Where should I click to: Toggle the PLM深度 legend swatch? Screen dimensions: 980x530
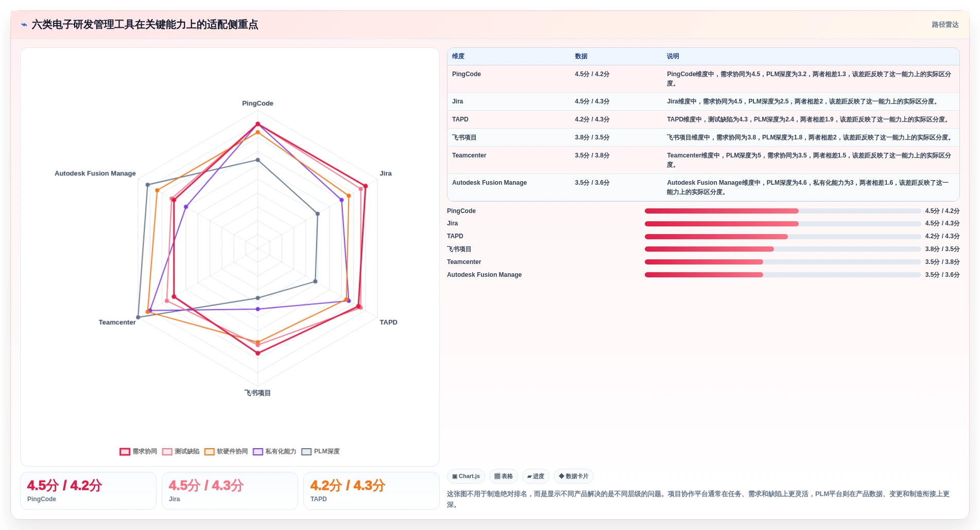tap(306, 452)
